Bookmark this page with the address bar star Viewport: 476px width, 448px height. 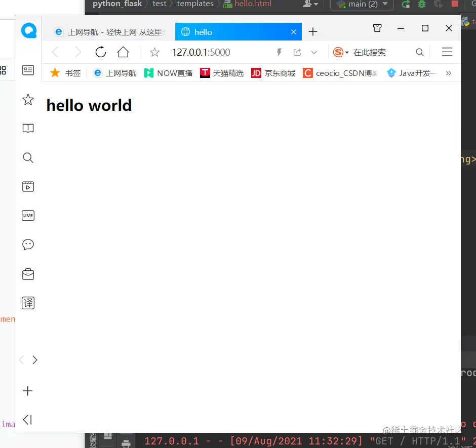(154, 52)
